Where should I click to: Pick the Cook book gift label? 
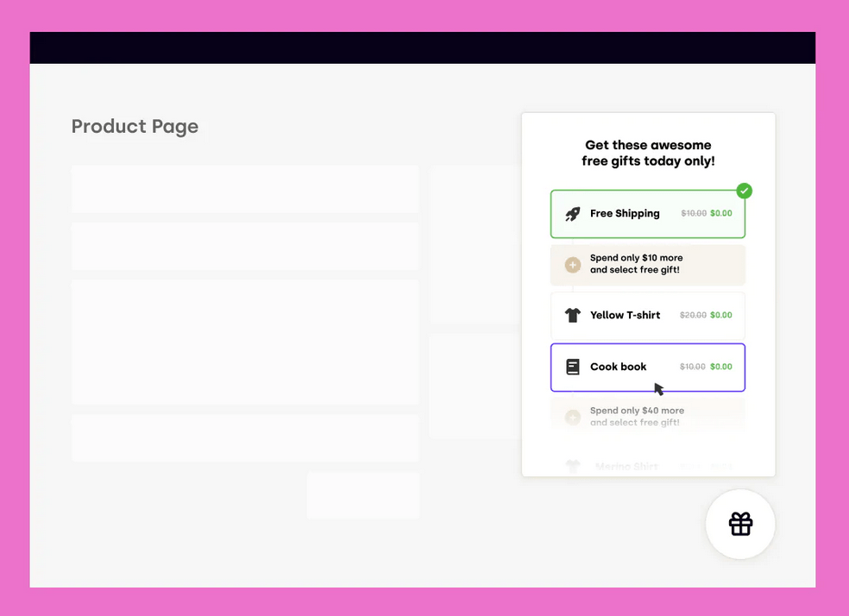[x=618, y=367]
